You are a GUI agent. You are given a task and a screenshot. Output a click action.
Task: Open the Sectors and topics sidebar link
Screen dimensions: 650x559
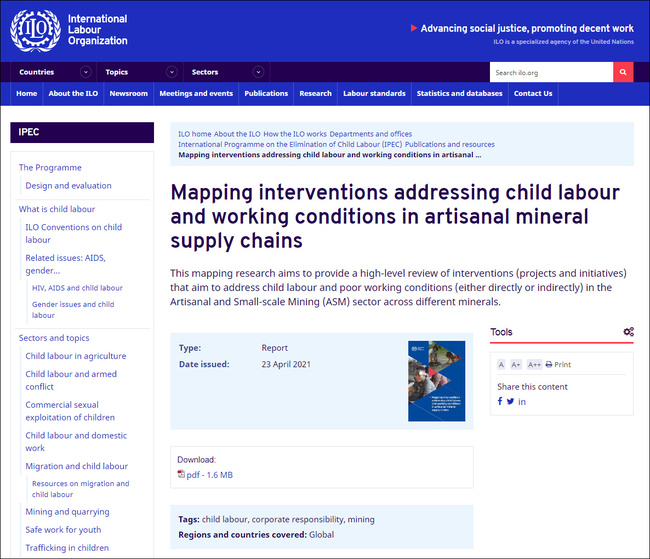click(x=54, y=338)
